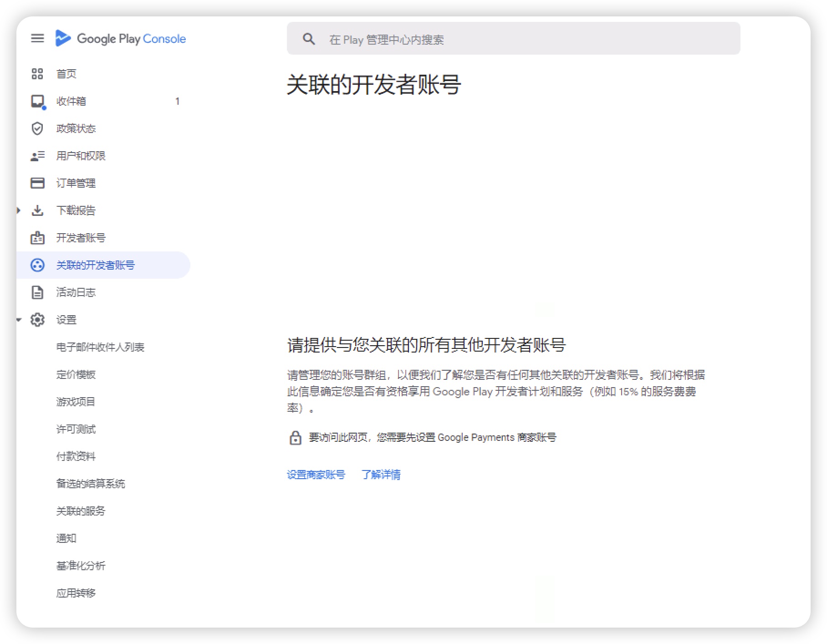Viewport: 827px width, 644px height.
Task: Click the 订单管理 card icon
Action: (x=37, y=183)
